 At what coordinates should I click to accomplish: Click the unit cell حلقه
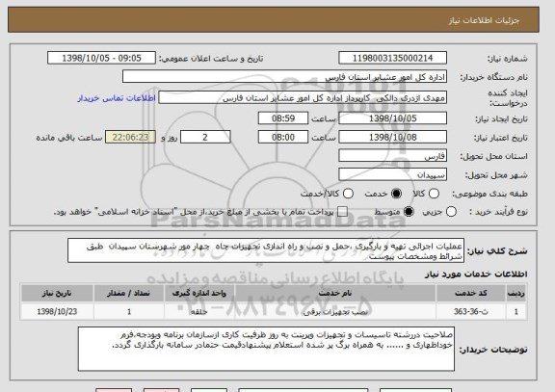(199, 312)
